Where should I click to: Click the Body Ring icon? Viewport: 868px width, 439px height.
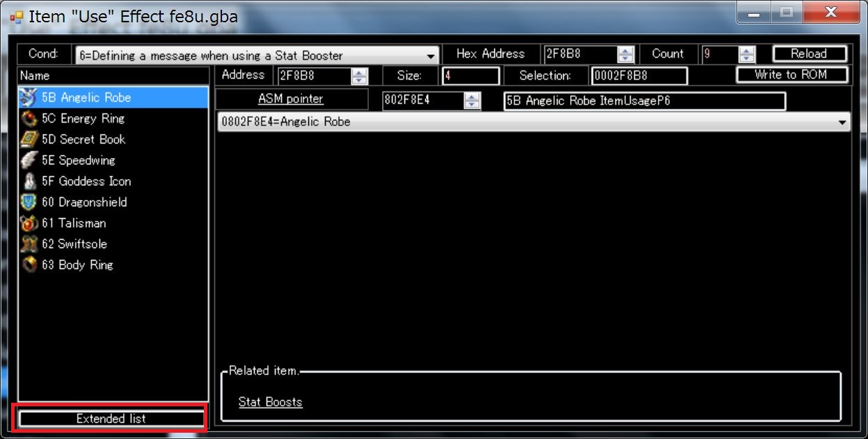click(29, 265)
